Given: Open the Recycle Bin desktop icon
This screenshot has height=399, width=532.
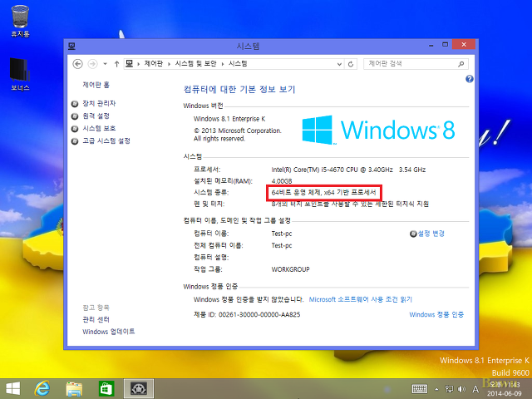Looking at the screenshot, I should point(20,21).
